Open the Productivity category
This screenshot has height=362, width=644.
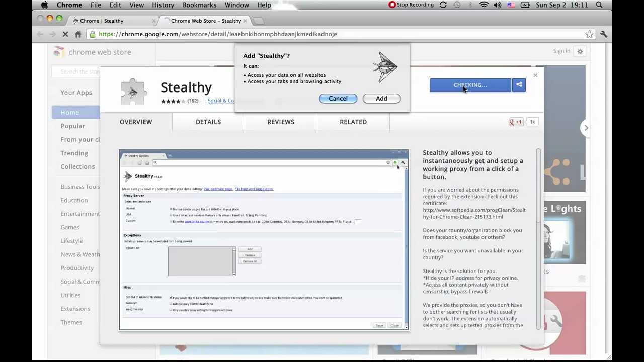click(77, 268)
